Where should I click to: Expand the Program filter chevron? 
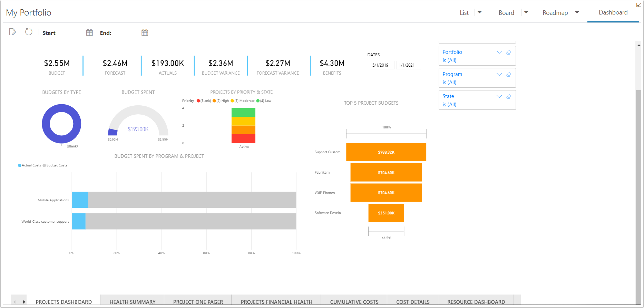tap(499, 75)
